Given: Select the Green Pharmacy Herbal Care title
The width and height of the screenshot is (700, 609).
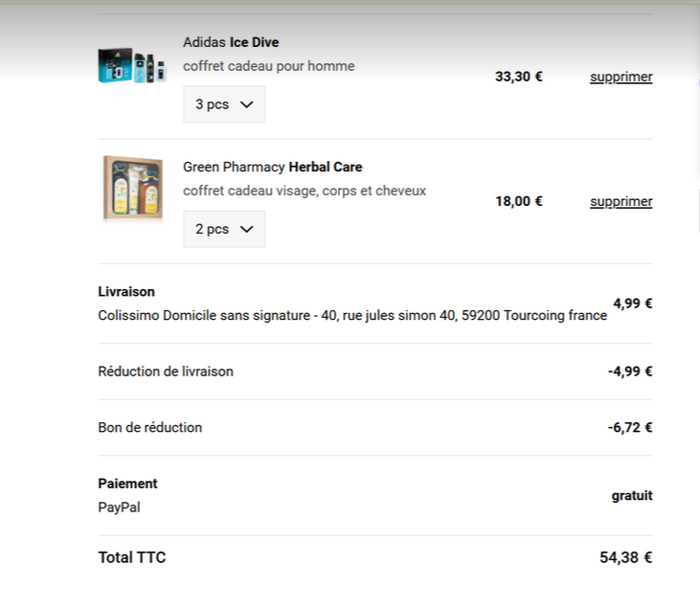Looking at the screenshot, I should pos(272,167).
